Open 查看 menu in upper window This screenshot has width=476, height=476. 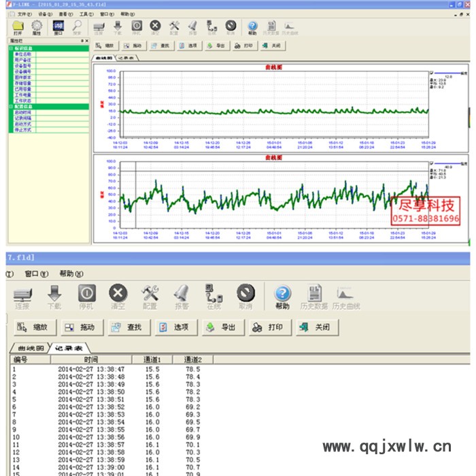tap(66, 14)
